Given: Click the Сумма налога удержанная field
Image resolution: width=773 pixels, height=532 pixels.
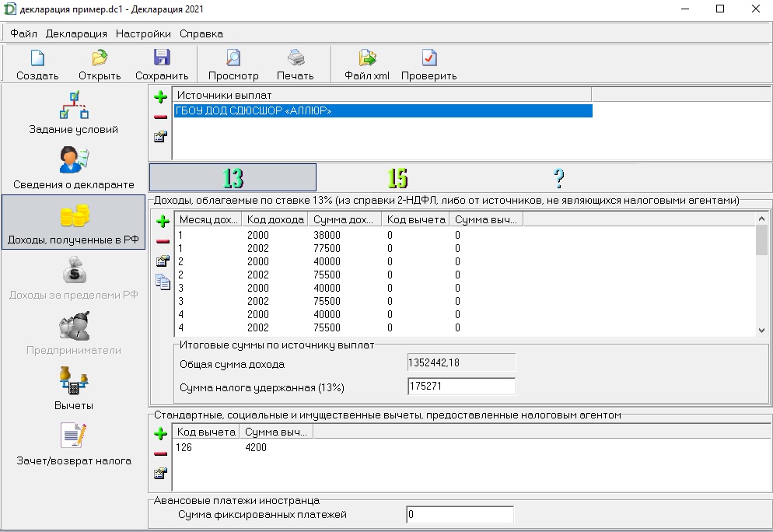Looking at the screenshot, I should (460, 387).
